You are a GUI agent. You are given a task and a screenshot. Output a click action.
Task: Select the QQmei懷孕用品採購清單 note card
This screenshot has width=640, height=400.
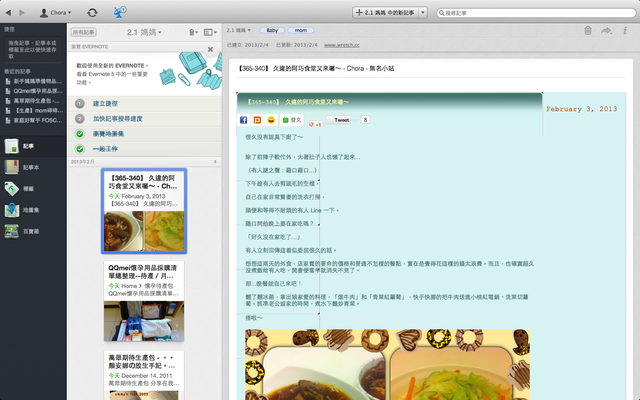[144, 301]
